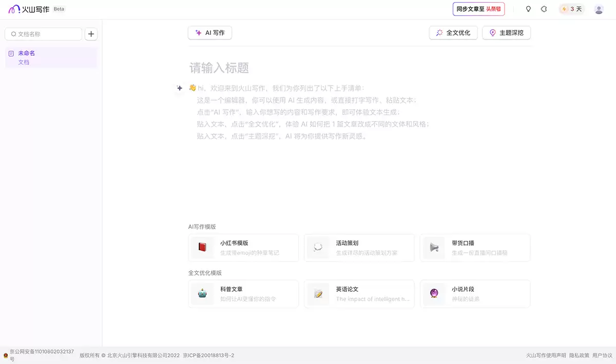The width and height of the screenshot is (616, 364).
Task: Open the extension puzzle icon in header
Action: click(x=544, y=9)
